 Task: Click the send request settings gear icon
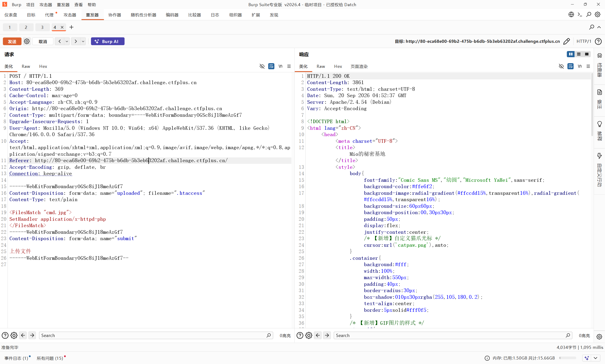tap(27, 41)
